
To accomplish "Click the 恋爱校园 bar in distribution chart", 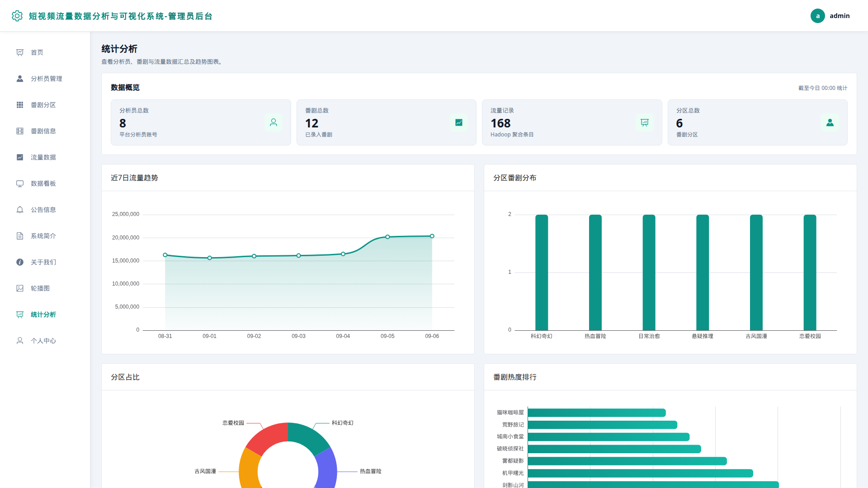I will coord(810,272).
